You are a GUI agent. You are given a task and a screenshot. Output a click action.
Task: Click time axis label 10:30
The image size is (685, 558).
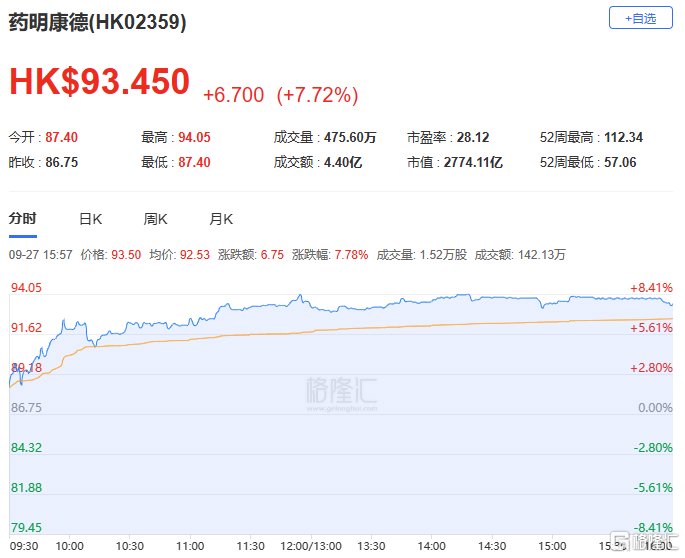point(130,546)
